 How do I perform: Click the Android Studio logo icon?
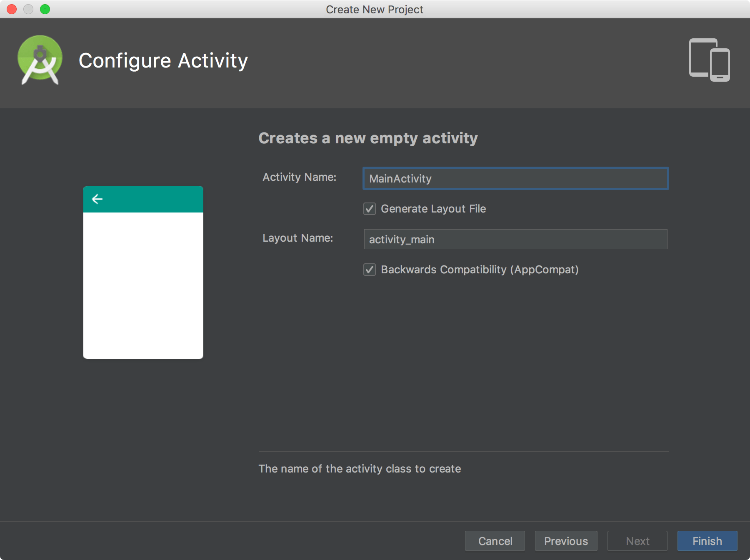pyautogui.click(x=40, y=60)
